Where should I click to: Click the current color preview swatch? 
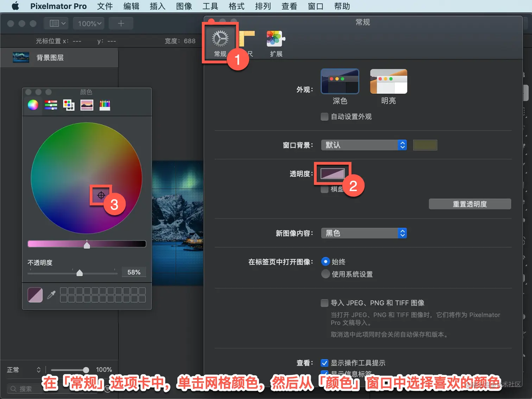(35, 295)
